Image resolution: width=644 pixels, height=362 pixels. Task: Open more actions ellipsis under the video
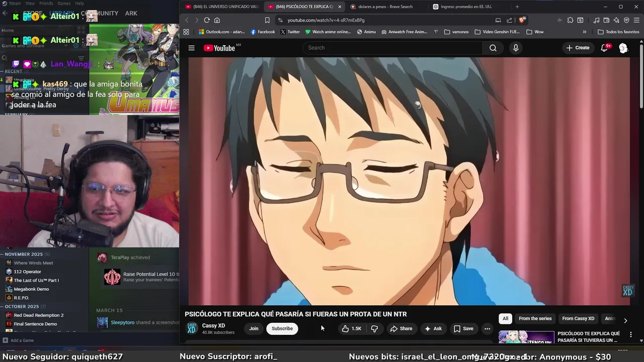487,328
